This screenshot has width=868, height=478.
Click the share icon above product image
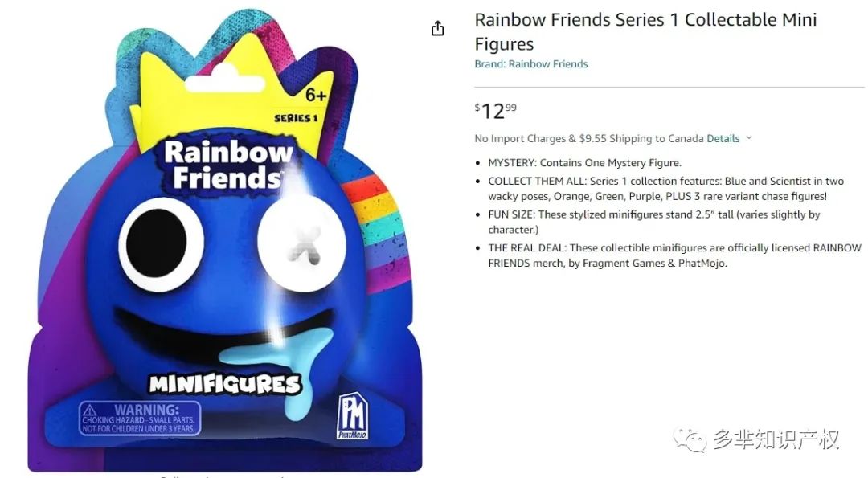tap(437, 28)
